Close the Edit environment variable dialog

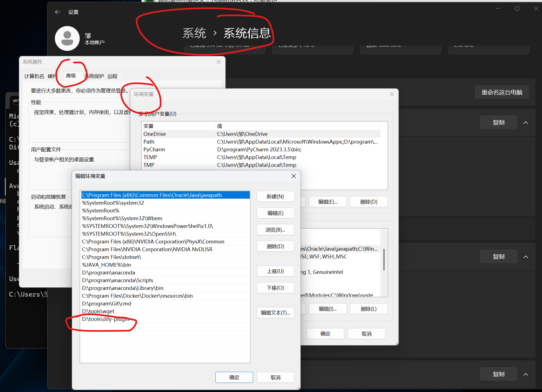click(294, 176)
